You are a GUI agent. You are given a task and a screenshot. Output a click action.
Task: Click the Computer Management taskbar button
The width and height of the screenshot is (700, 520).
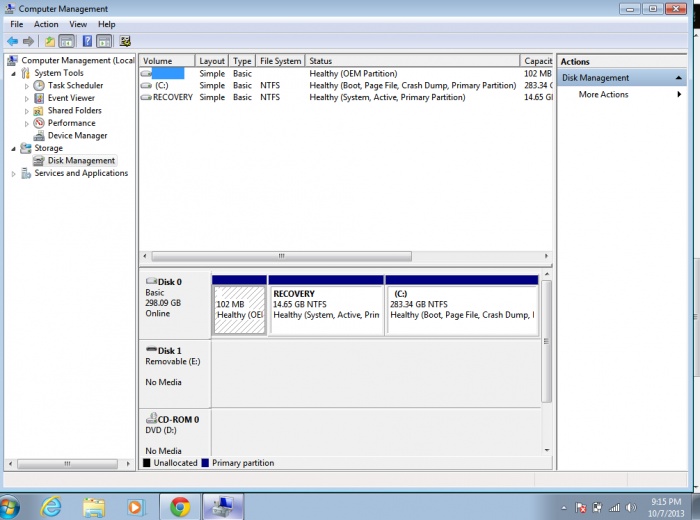pos(222,507)
